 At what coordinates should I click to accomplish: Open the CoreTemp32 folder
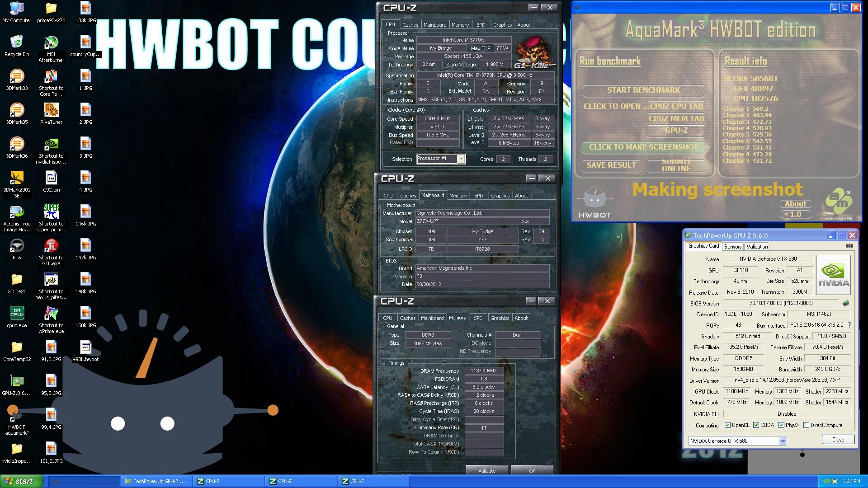click(x=17, y=351)
